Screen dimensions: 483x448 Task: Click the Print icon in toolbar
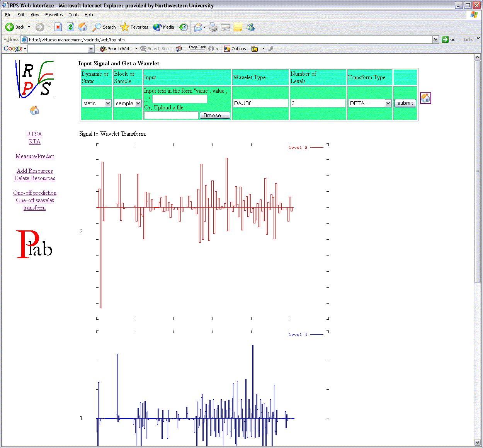point(213,27)
